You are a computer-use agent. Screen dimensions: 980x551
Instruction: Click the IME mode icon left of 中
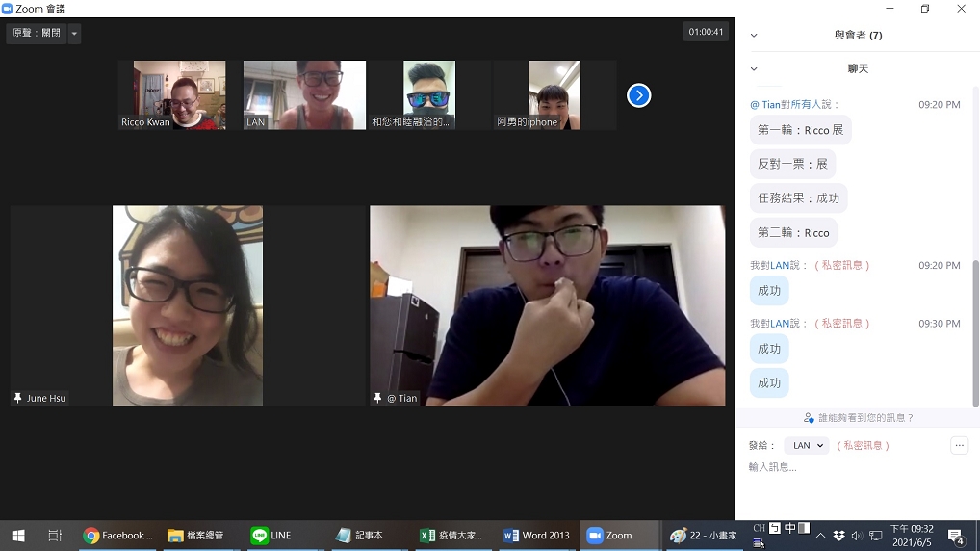click(x=774, y=529)
